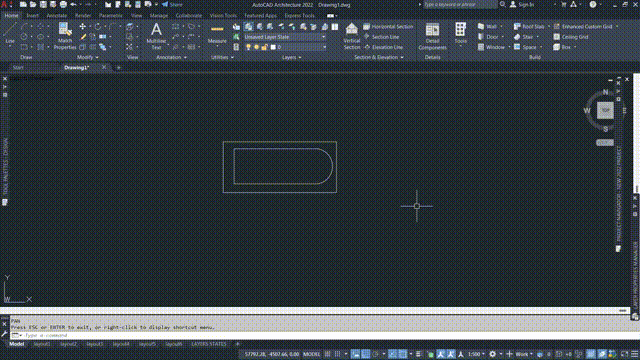640x360 pixels.
Task: Click the Enhanced Custom Grid tool
Action: (x=583, y=27)
